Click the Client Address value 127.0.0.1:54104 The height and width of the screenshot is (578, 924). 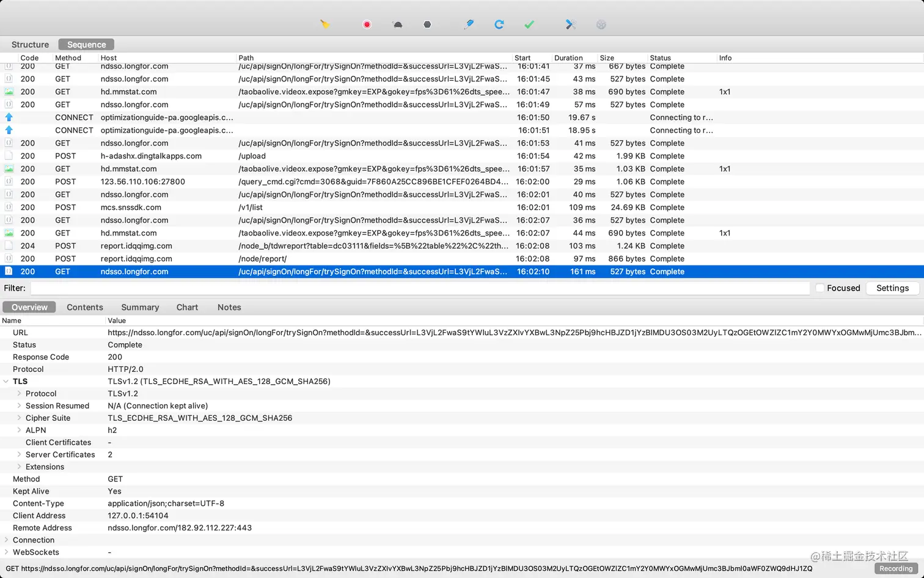point(138,516)
